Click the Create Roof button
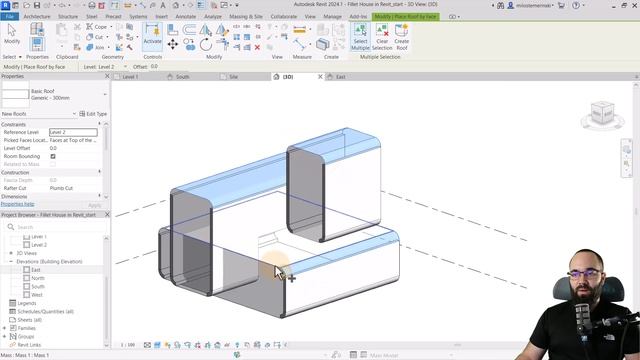The height and width of the screenshot is (360, 640). tap(402, 37)
